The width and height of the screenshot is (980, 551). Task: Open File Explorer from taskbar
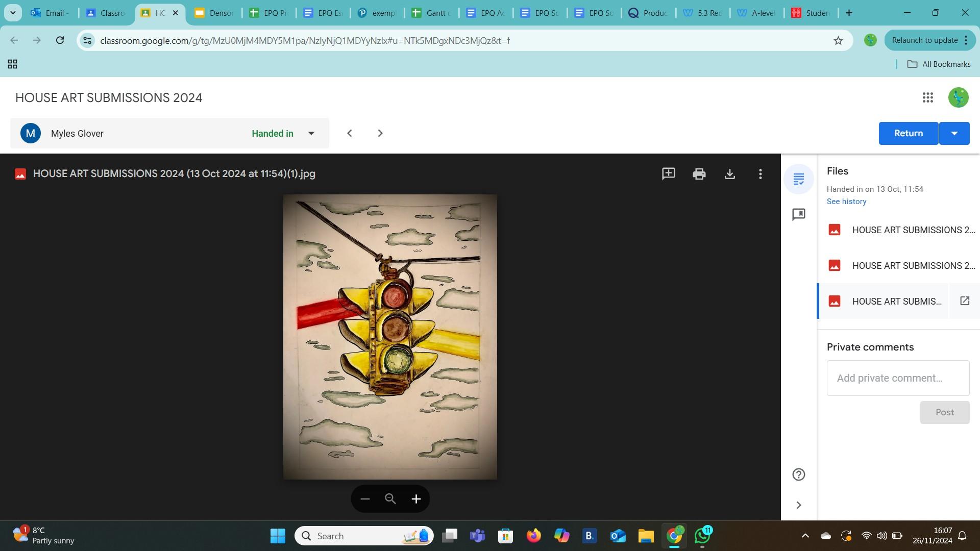646,536
